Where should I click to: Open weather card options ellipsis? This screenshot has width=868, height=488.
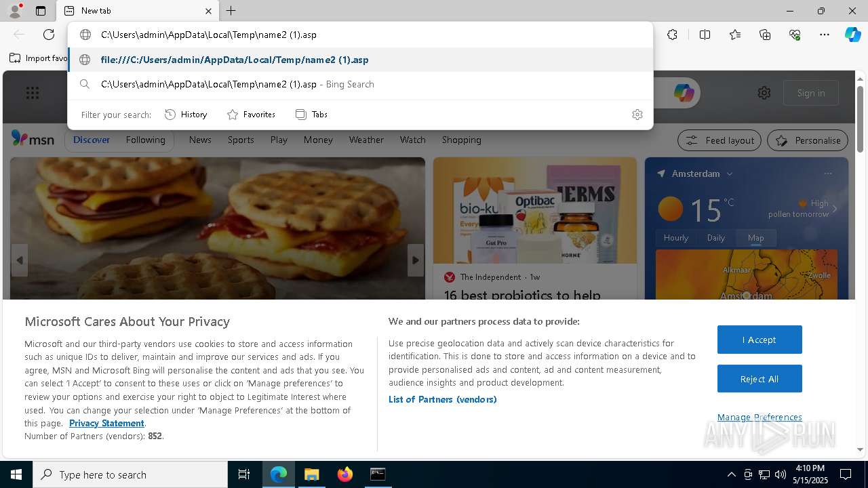[828, 174]
